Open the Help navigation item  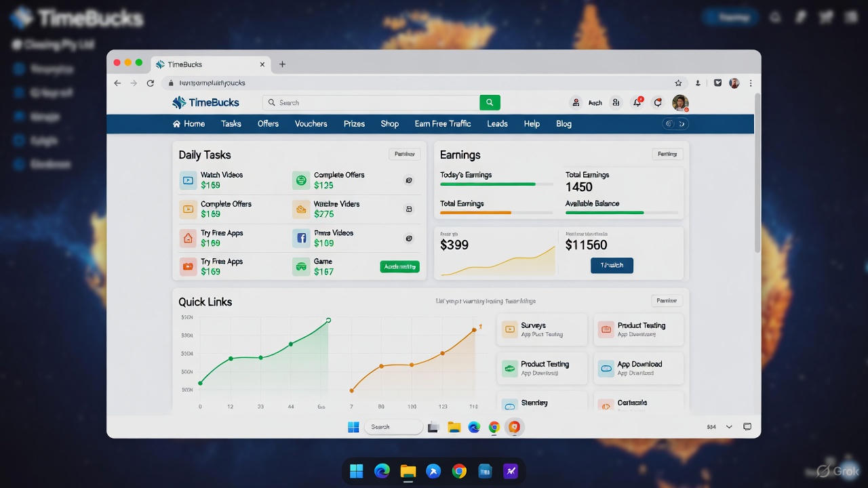click(532, 124)
